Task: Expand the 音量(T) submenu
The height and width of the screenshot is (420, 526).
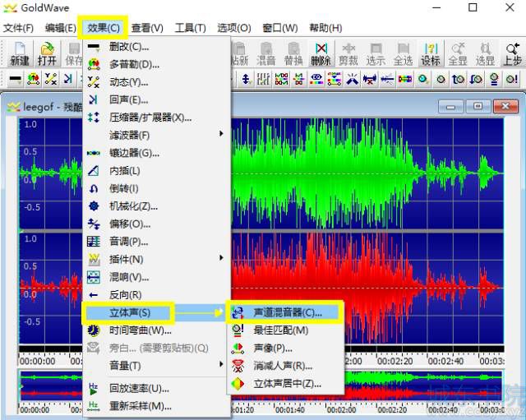Action: click(156, 366)
